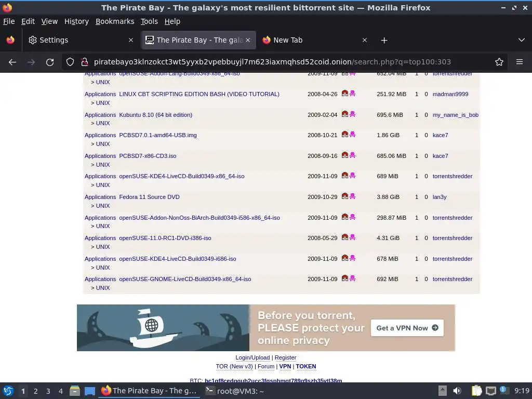Click the magnet icon for PCBSD7.0.1-amd64-USB.img
The height and width of the screenshot is (399, 532).
345,135
